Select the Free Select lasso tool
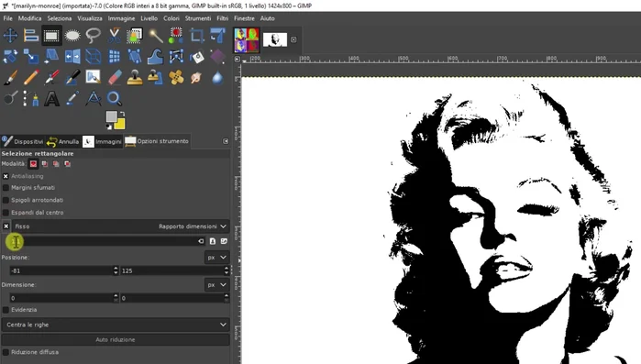This screenshot has height=364, width=641. [94, 36]
